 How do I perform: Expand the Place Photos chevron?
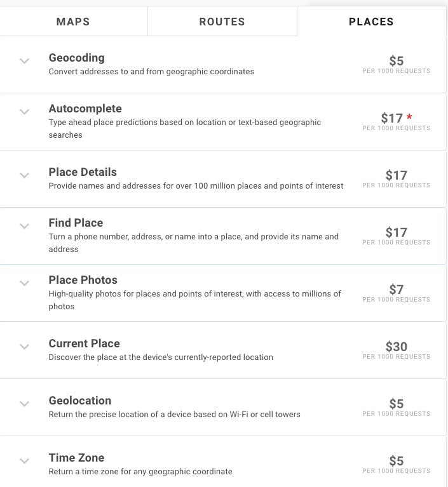click(x=25, y=283)
